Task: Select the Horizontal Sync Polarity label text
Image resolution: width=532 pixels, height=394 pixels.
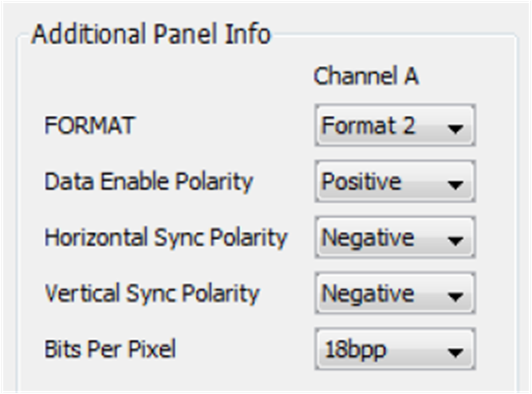Action: 165,238
